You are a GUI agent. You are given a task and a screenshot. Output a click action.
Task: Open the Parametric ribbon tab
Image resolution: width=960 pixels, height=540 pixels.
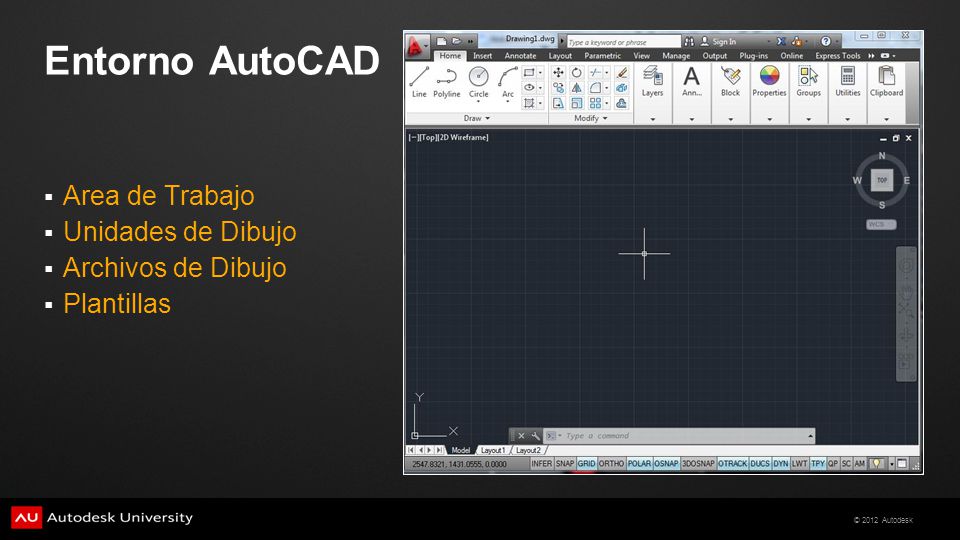coord(602,56)
